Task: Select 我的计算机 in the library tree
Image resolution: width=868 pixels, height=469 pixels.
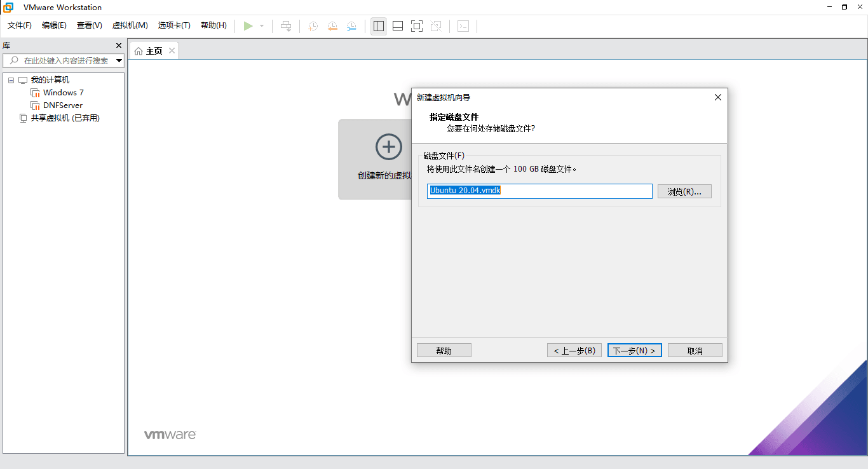Action: pyautogui.click(x=50, y=80)
